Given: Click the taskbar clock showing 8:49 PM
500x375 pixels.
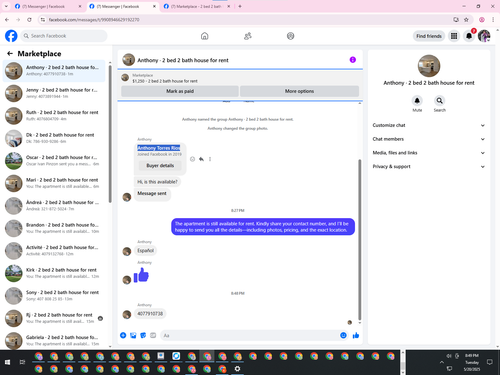Looking at the screenshot, I should (x=472, y=362).
